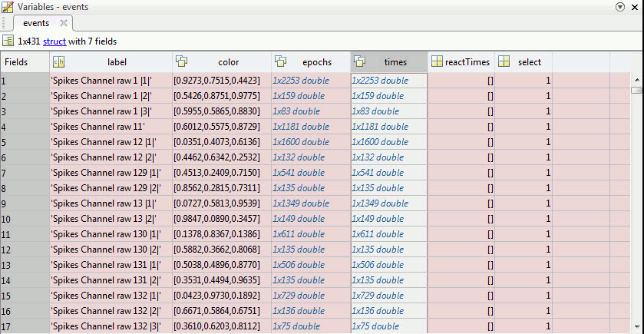Select row header number 5

click(24, 142)
